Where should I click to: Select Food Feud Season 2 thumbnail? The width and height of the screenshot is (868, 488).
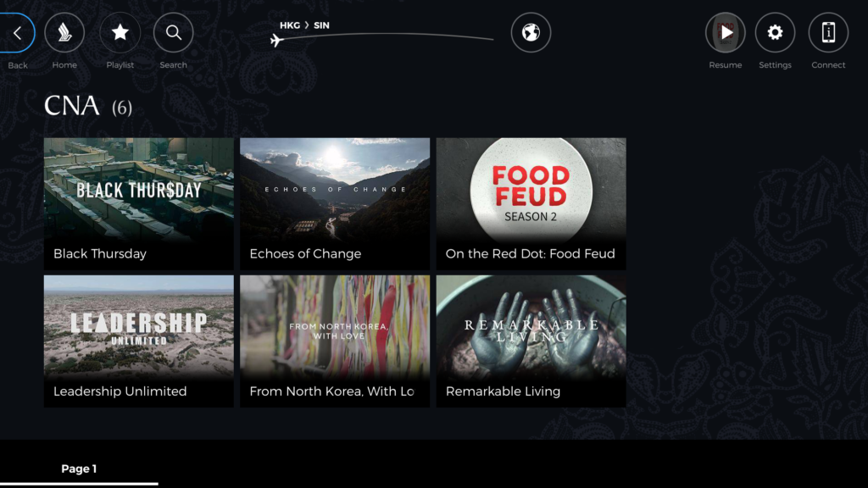coord(531,191)
